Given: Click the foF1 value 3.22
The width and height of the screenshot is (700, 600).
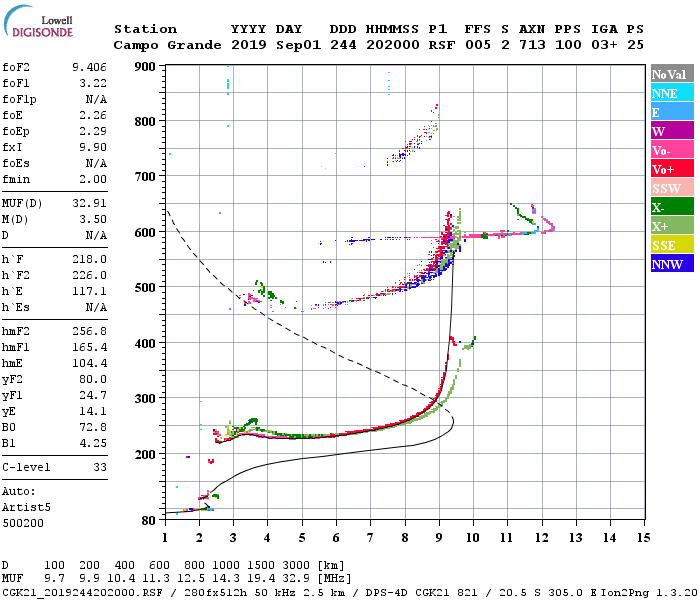Looking at the screenshot, I should pyautogui.click(x=93, y=83).
